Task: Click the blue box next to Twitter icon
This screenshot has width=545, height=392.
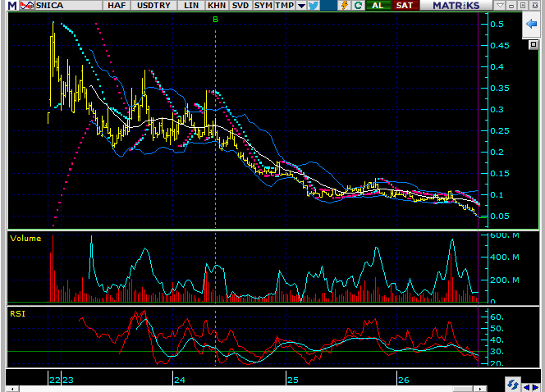Action: click(x=328, y=5)
